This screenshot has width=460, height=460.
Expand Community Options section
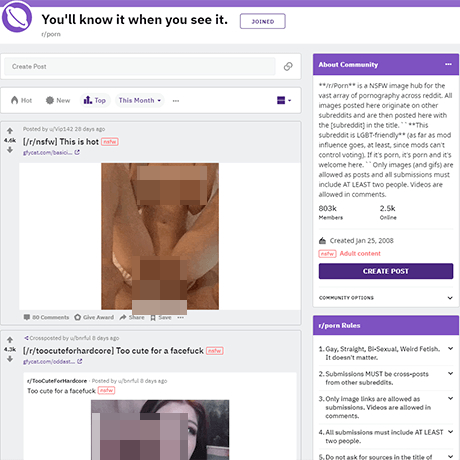point(386,298)
